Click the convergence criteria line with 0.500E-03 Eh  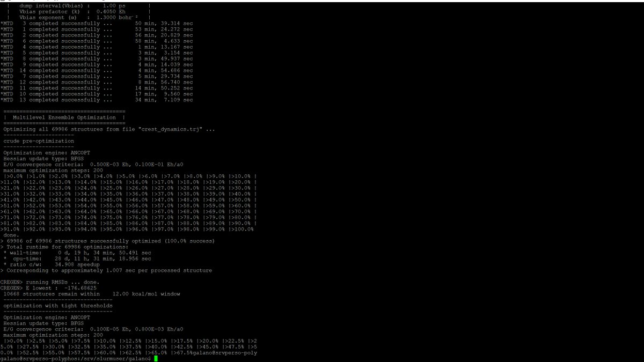(93, 165)
